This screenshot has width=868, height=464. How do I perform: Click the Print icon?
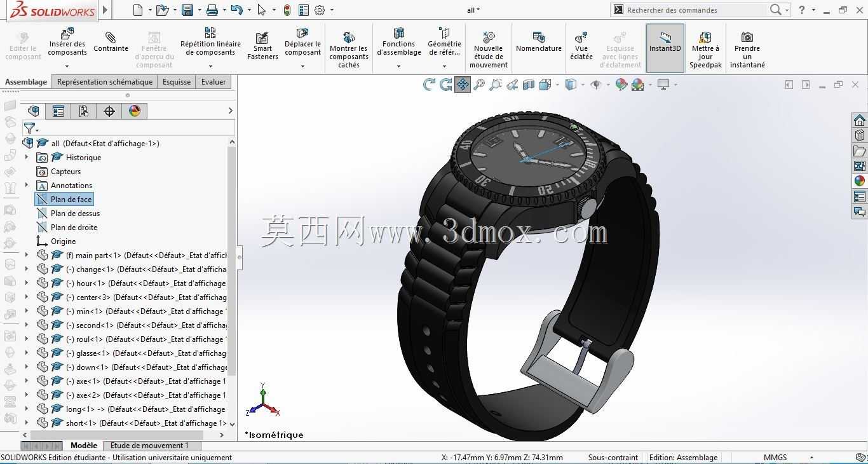pos(212,10)
